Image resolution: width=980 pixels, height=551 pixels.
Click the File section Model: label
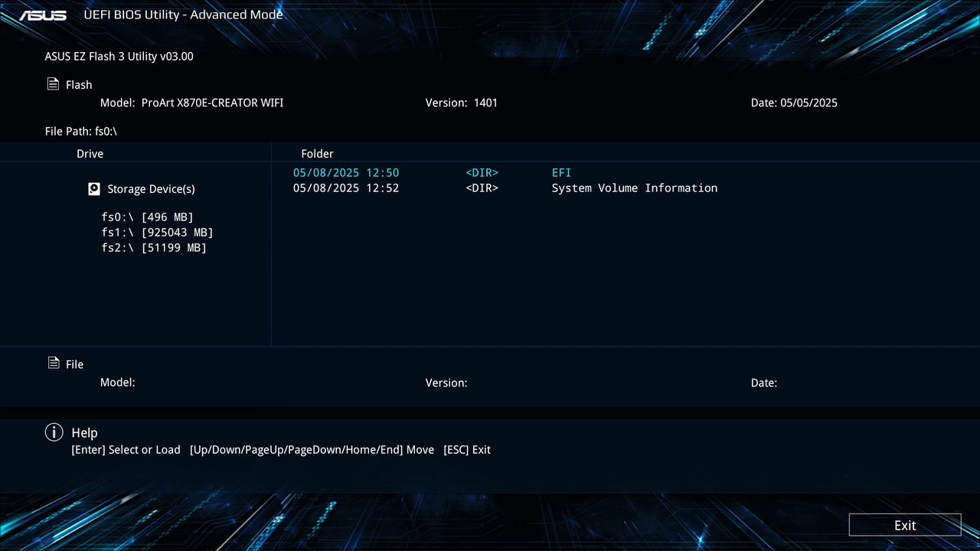[118, 382]
